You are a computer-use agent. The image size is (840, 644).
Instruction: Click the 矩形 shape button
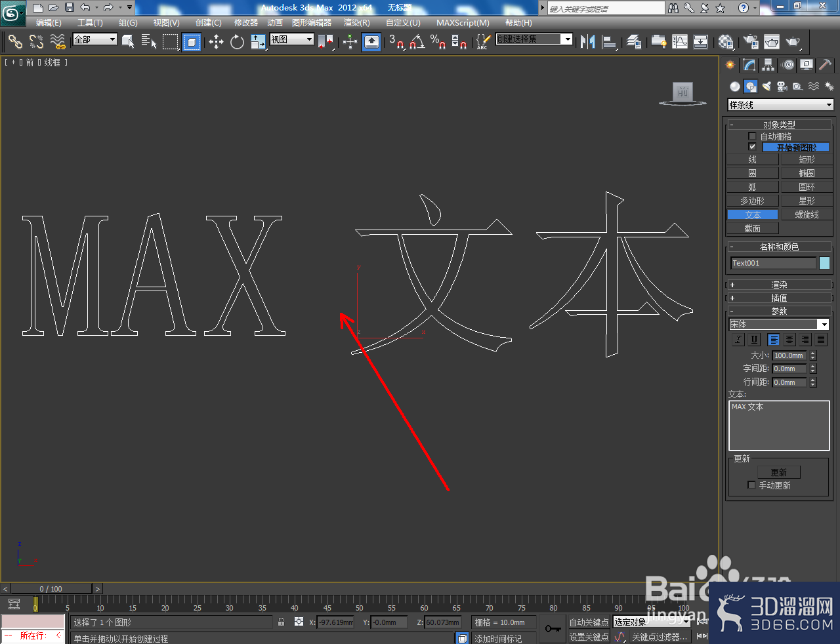pos(807,159)
